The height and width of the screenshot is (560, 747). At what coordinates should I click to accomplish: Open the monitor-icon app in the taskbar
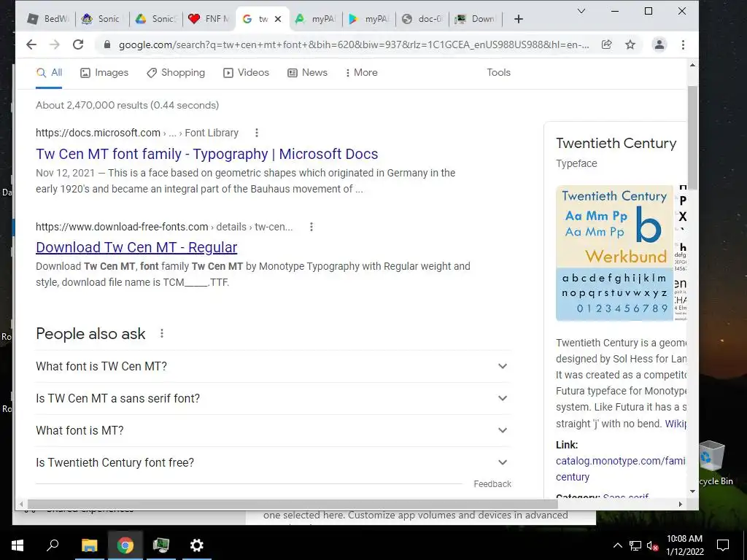point(161,545)
